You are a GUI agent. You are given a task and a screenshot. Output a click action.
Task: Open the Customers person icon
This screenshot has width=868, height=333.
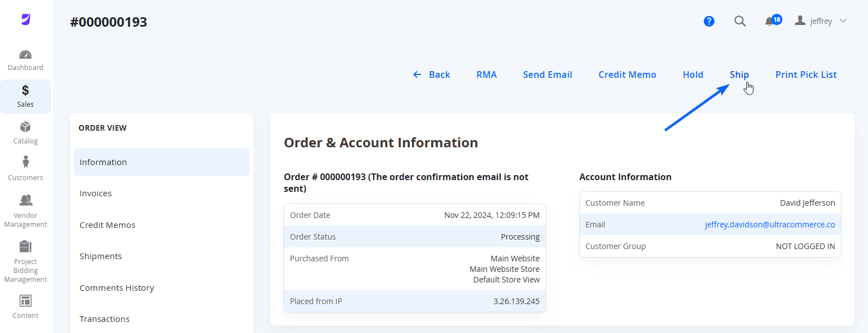(x=26, y=162)
